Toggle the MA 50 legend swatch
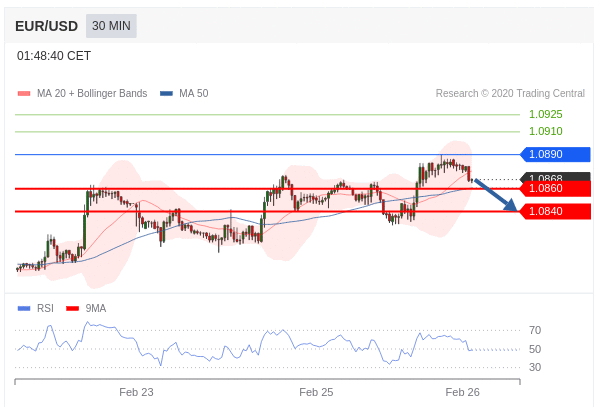600x417 pixels. [x=166, y=93]
